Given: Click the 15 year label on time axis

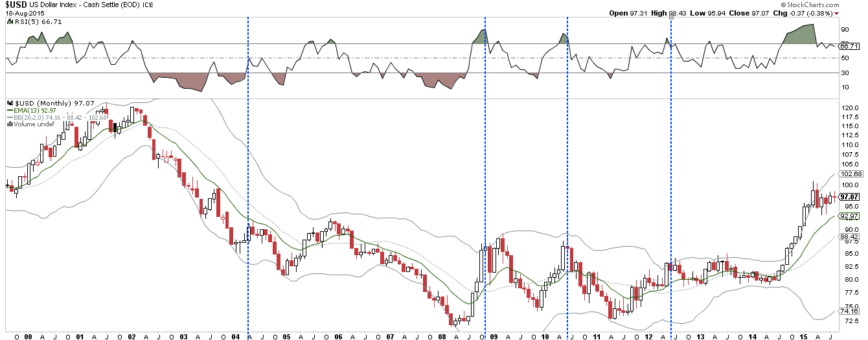Looking at the screenshot, I should click(804, 335).
